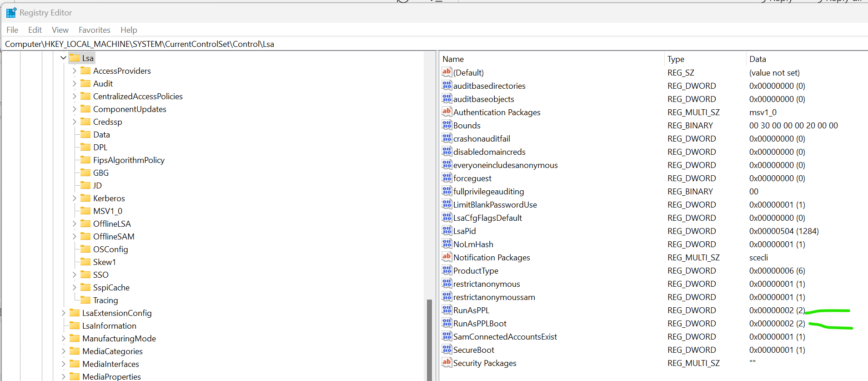Click the SecureBoot value icon
The image size is (868, 381).
point(447,349)
